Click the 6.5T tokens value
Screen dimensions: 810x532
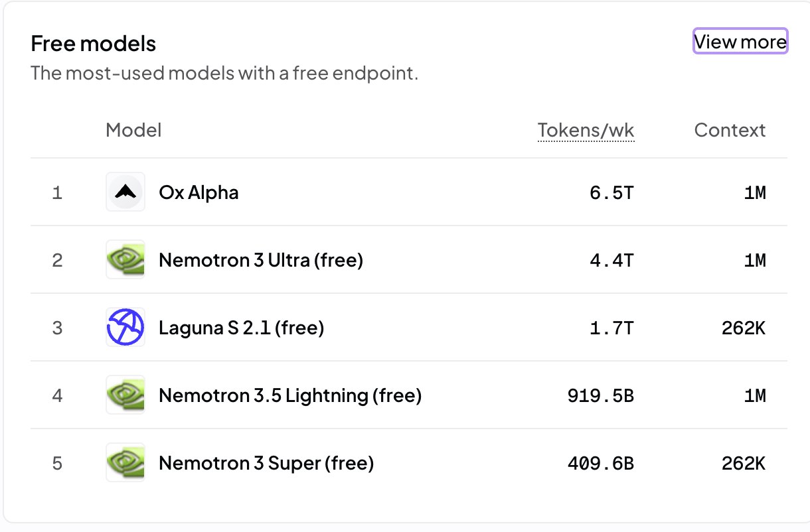pyautogui.click(x=611, y=193)
